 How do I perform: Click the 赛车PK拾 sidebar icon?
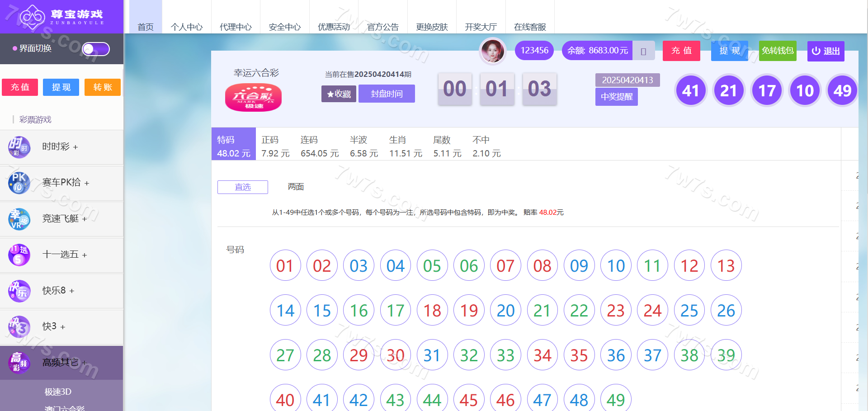(19, 183)
